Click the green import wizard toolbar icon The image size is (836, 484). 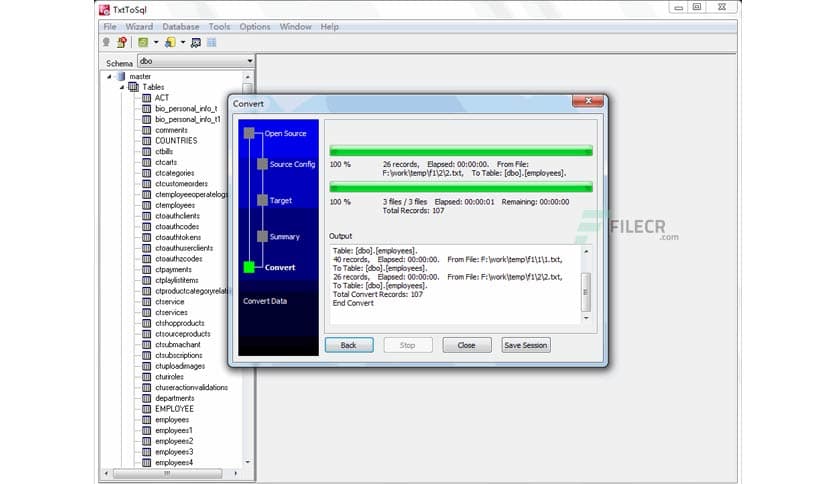(143, 42)
